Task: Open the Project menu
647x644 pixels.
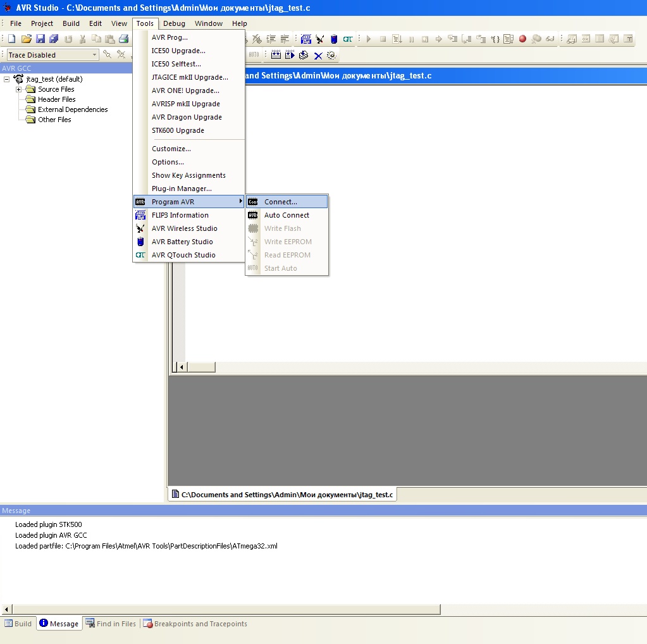Action: click(x=42, y=23)
